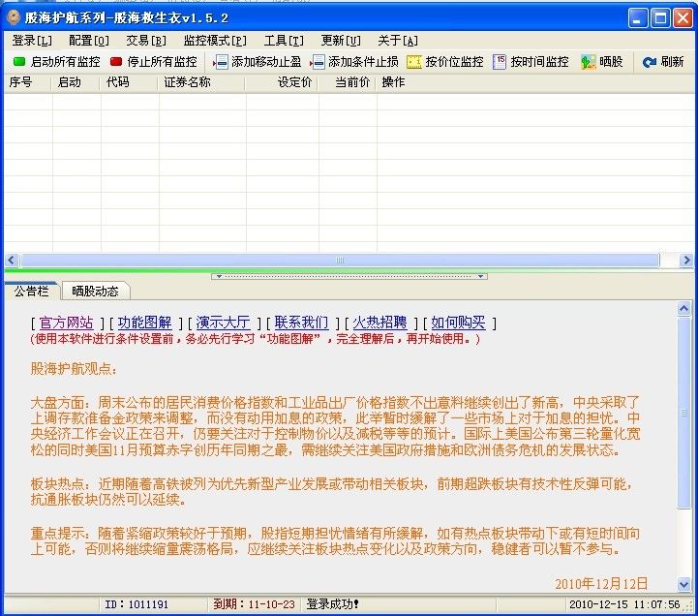This screenshot has width=698, height=616.
Task: Click the 刷新 refresh arrow icon
Action: pos(649,62)
